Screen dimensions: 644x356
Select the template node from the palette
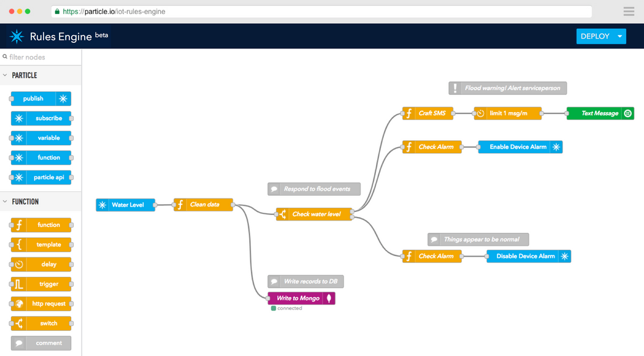[40, 244]
